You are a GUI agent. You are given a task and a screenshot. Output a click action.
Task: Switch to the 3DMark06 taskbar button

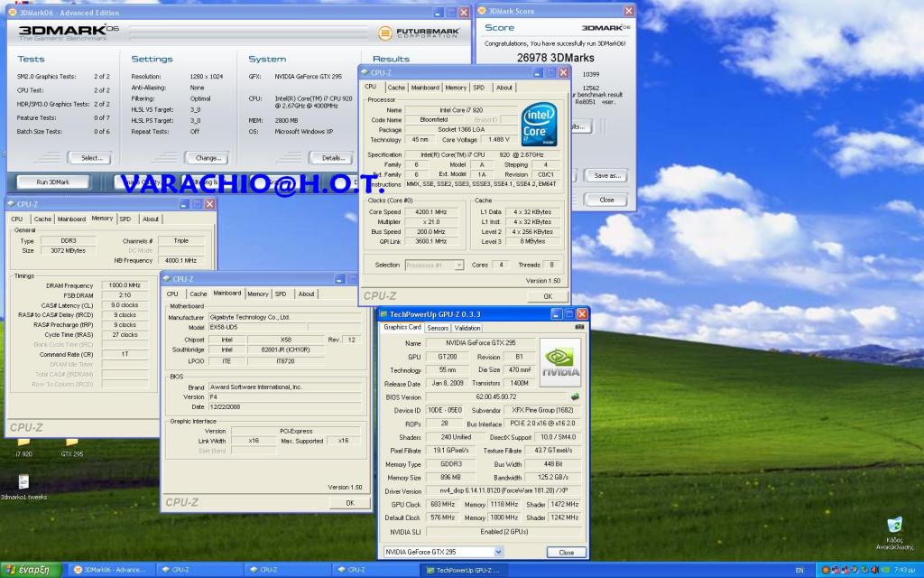(x=111, y=570)
